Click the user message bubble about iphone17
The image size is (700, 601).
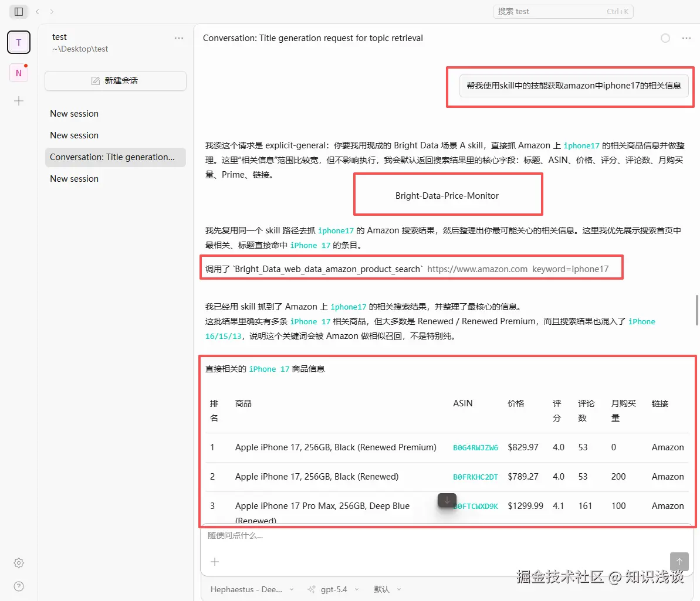click(574, 86)
